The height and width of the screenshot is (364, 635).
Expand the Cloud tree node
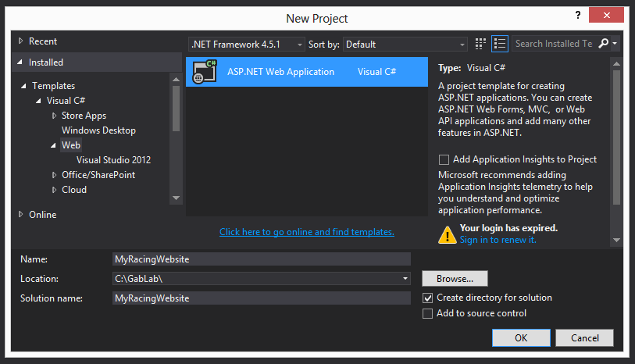[54, 190]
